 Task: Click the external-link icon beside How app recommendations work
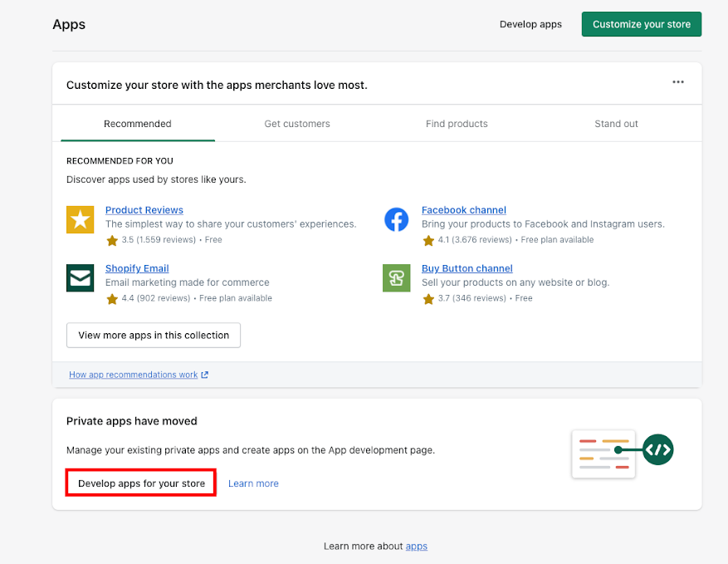click(x=204, y=375)
